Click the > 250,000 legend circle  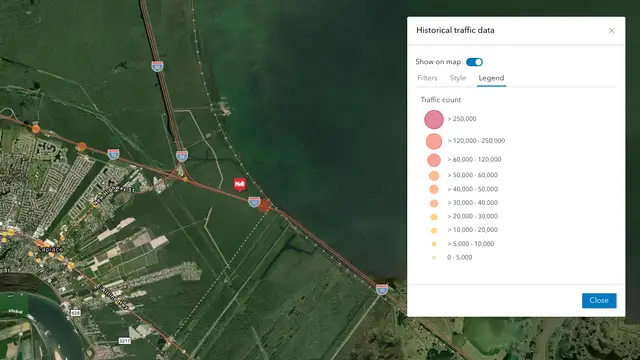click(434, 119)
